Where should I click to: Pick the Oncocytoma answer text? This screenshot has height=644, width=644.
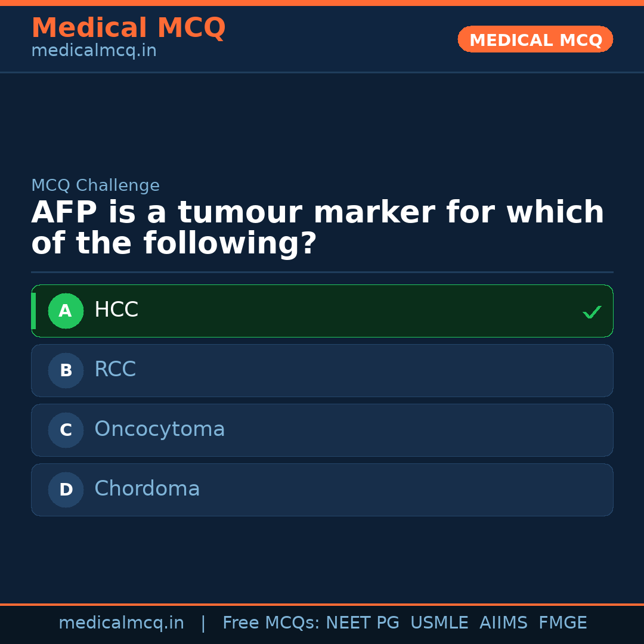tap(159, 429)
